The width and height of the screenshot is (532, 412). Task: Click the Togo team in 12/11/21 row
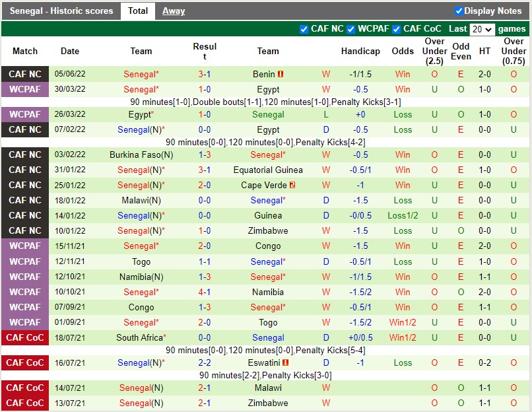(x=141, y=261)
